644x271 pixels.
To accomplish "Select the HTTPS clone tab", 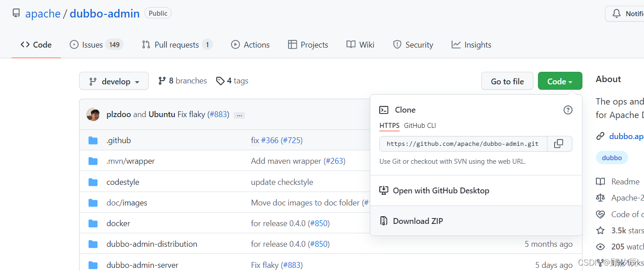I will [389, 126].
